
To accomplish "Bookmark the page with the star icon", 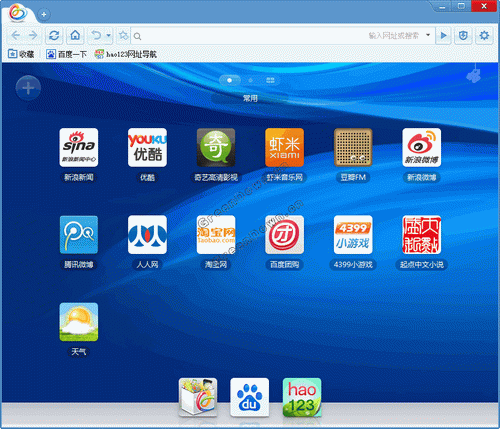I will point(123,35).
